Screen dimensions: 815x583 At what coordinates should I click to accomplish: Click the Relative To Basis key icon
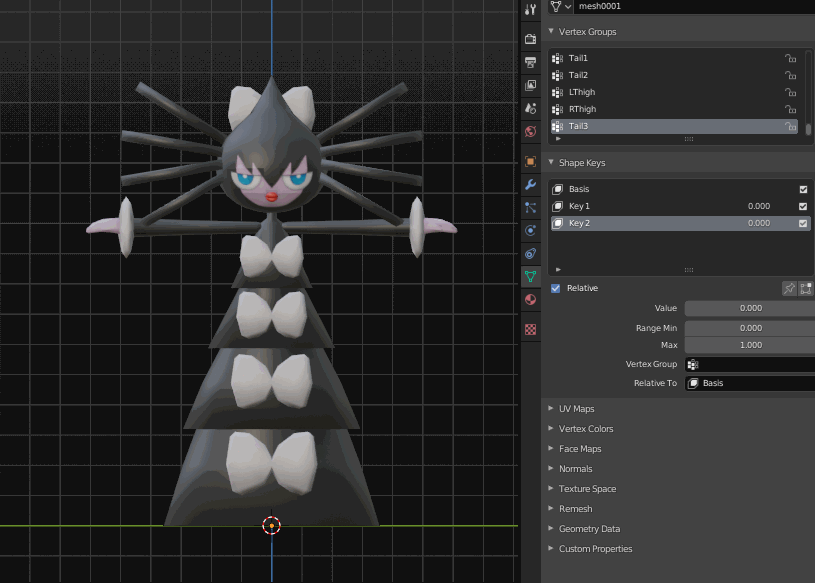pos(693,383)
